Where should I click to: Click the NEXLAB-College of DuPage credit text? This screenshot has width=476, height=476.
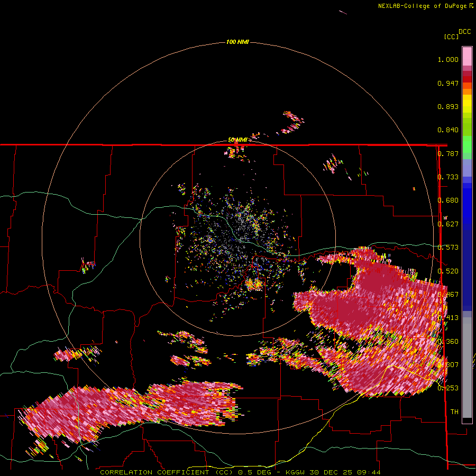[x=423, y=6]
